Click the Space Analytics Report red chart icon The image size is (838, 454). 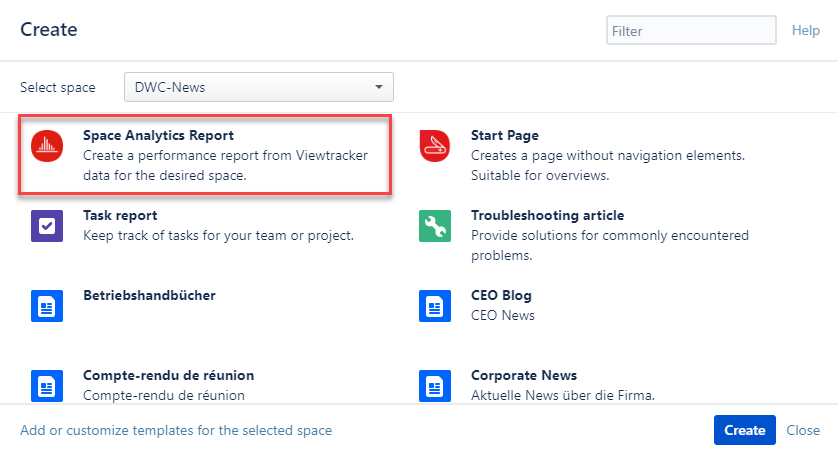pyautogui.click(x=47, y=146)
